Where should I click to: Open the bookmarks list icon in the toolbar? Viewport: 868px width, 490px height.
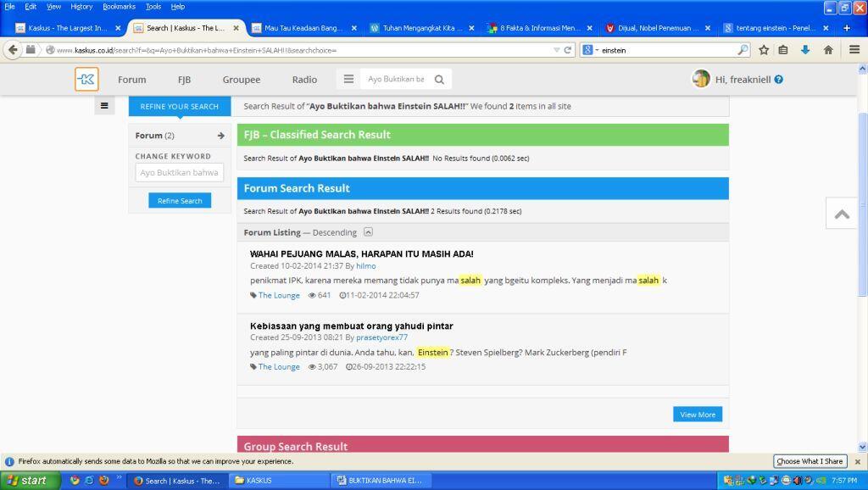[783, 50]
